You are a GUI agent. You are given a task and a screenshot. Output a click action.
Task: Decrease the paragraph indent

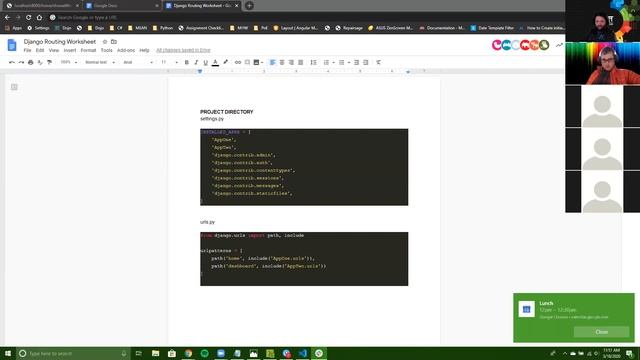click(356, 62)
